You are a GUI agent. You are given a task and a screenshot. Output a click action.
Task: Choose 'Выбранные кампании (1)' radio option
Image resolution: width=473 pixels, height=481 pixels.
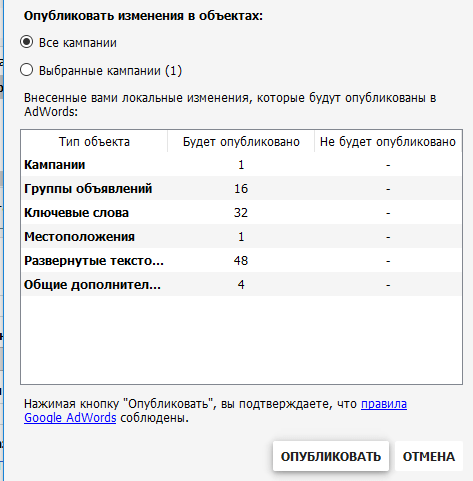pos(27,70)
